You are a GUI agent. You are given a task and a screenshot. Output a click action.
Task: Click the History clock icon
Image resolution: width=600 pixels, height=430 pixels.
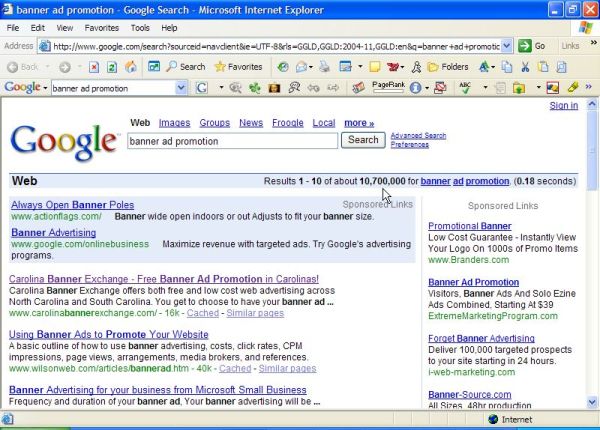[x=283, y=67]
